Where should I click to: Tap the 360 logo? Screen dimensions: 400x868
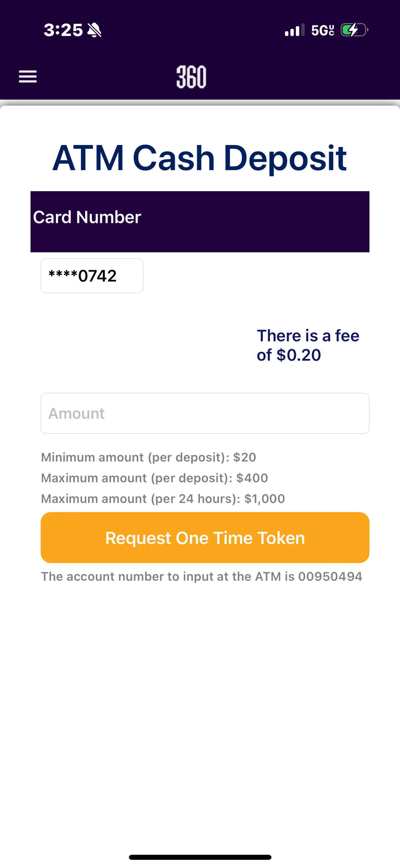tap(191, 77)
